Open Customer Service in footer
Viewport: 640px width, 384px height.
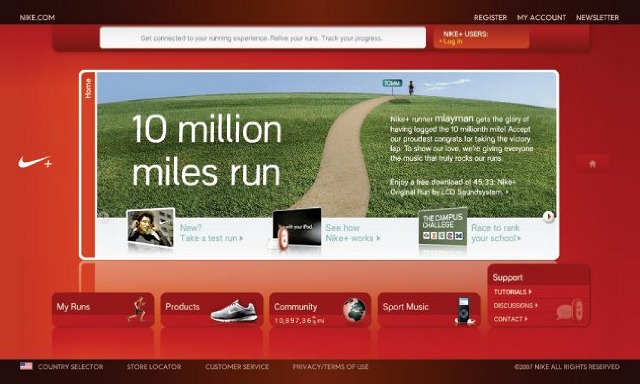237,366
